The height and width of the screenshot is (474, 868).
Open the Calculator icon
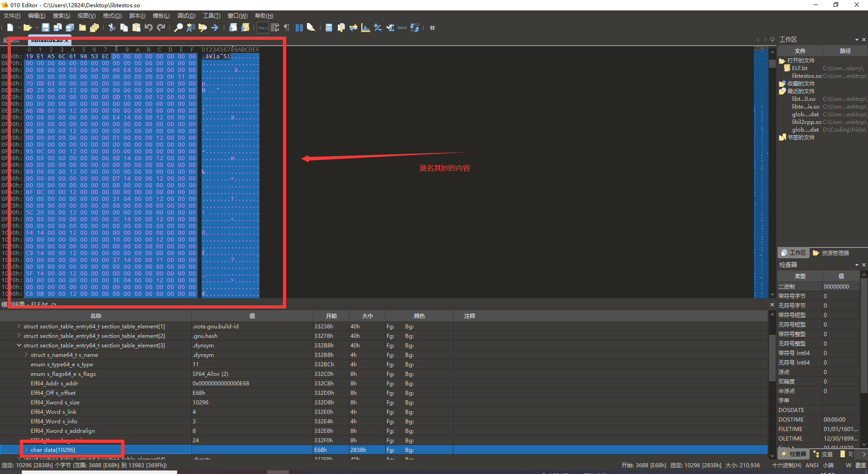pyautogui.click(x=329, y=28)
